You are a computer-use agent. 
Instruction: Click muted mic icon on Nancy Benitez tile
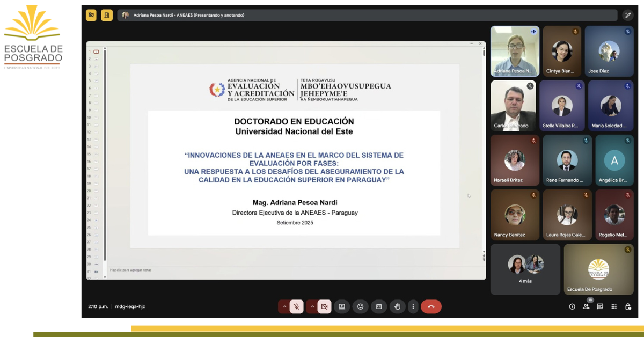[533, 195]
